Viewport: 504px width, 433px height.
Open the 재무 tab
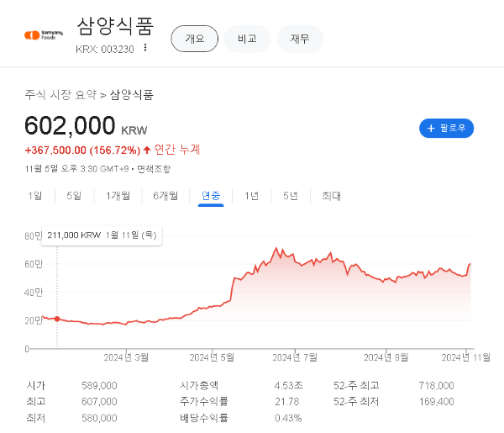[x=300, y=39]
